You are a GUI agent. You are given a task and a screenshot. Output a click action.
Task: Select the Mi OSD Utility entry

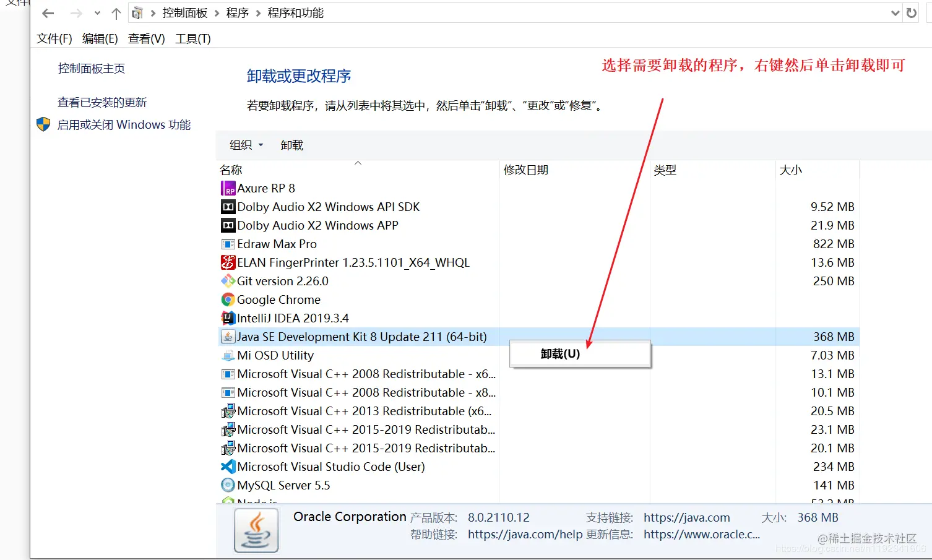pyautogui.click(x=275, y=355)
